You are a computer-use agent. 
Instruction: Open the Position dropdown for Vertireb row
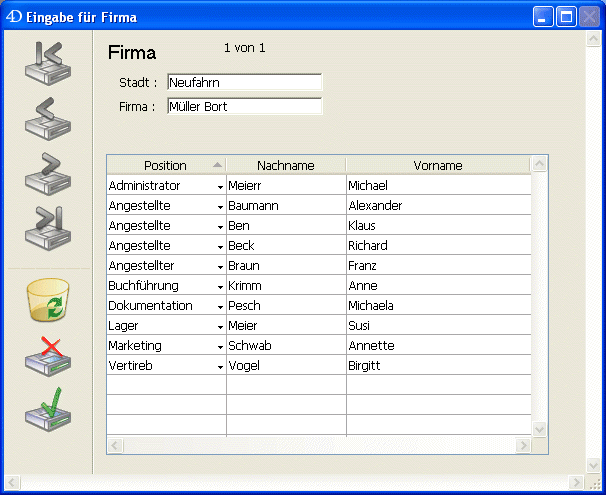click(x=220, y=367)
